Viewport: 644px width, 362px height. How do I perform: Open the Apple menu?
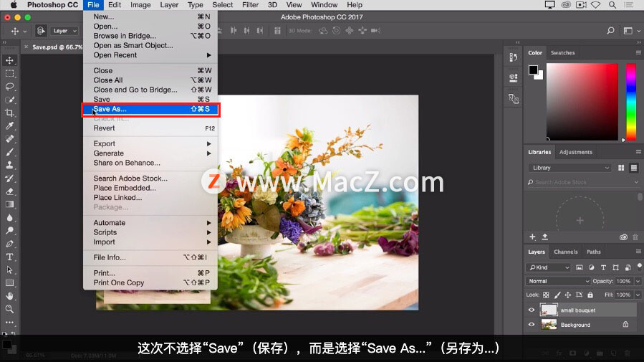click(14, 5)
